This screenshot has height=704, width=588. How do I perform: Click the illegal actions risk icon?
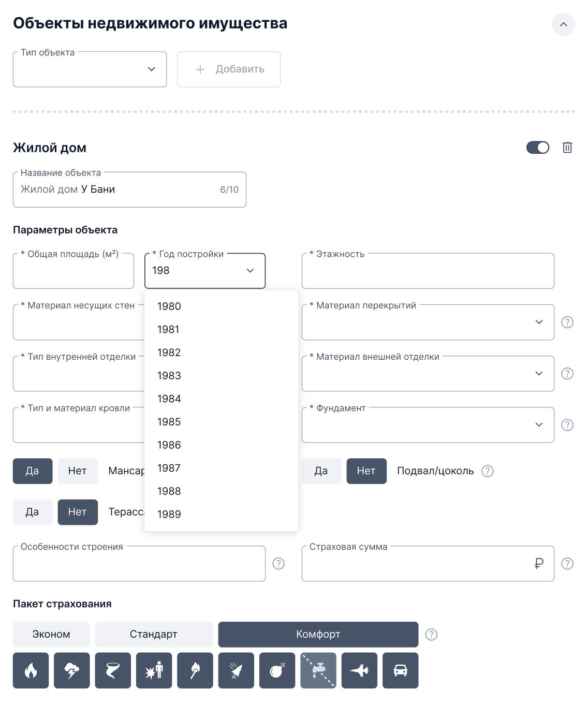(x=154, y=670)
